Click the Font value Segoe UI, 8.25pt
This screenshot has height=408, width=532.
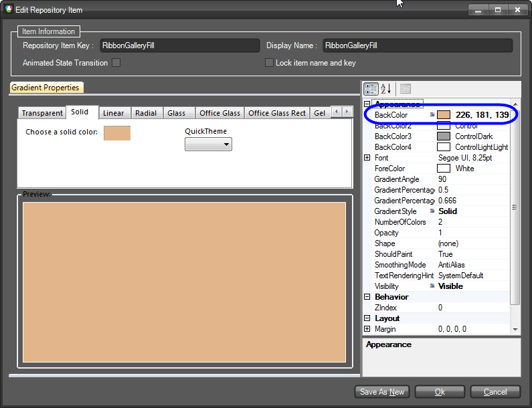465,158
